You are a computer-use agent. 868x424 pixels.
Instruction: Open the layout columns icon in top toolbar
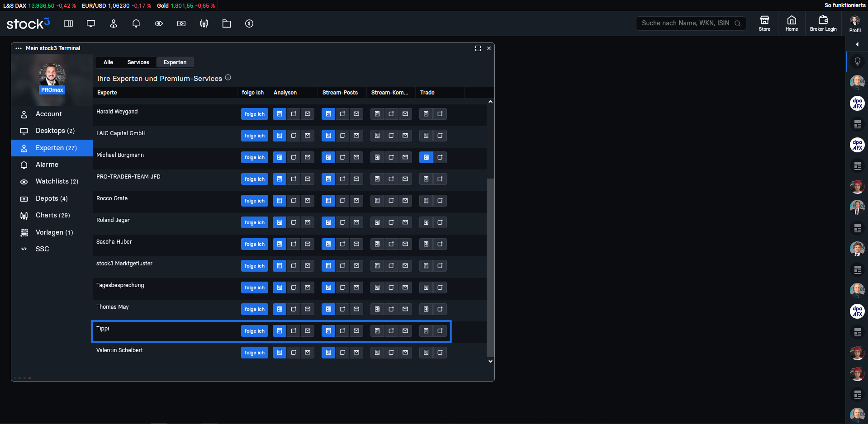(x=68, y=24)
